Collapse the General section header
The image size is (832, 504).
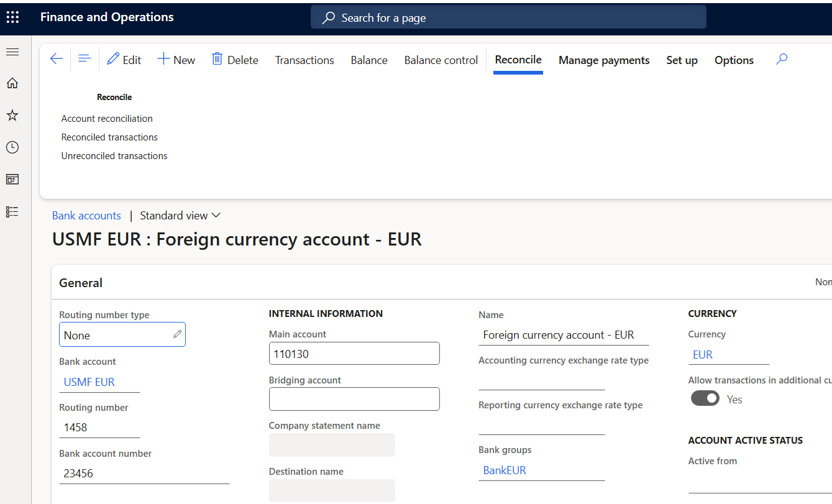[81, 283]
